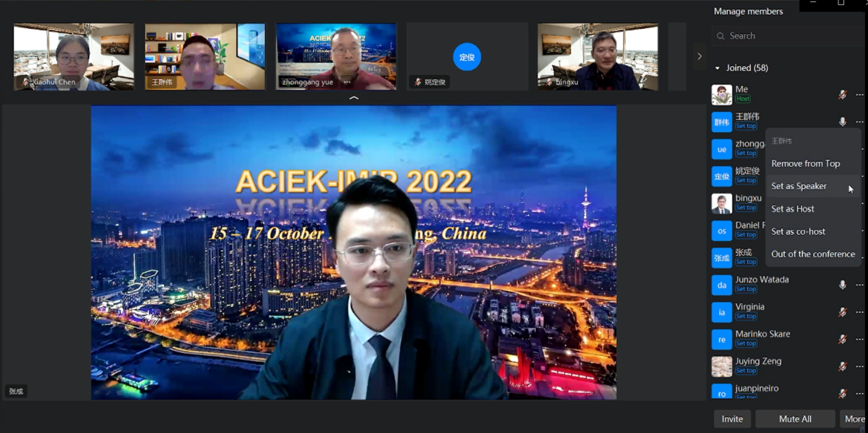Select bingxu's video thumbnail in the strip
868x433 pixels.
pyautogui.click(x=598, y=56)
